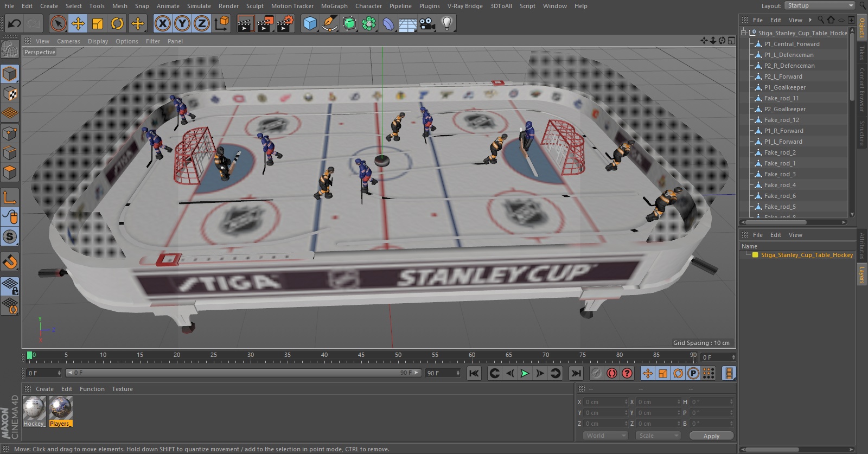
Task: Open the V-Ray Bridge menu
Action: click(x=465, y=6)
